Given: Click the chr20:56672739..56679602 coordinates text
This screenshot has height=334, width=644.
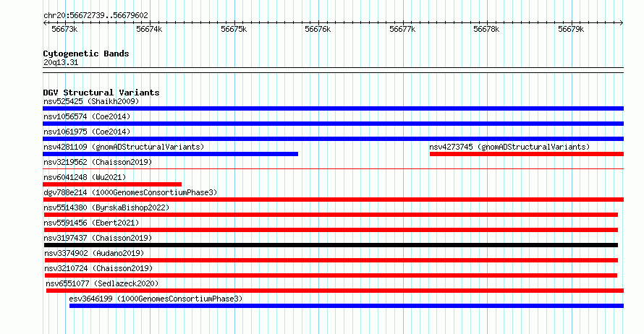Looking at the screenshot, I should point(96,16).
